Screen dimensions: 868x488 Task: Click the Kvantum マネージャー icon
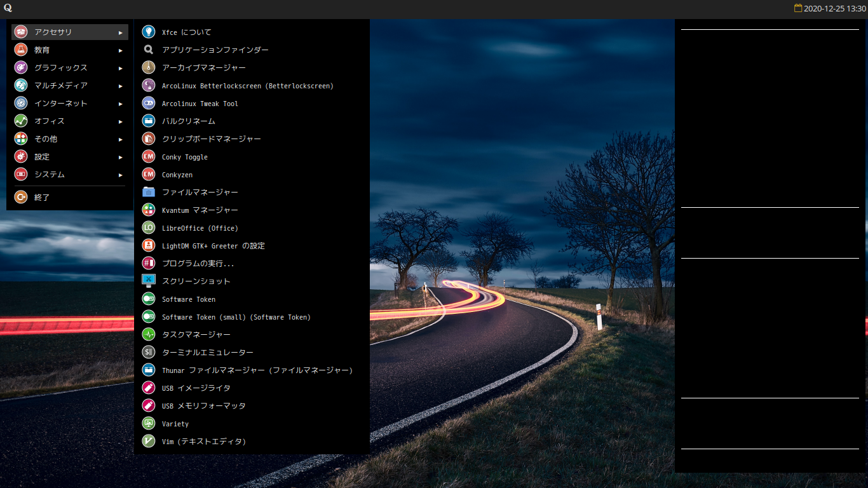click(148, 210)
